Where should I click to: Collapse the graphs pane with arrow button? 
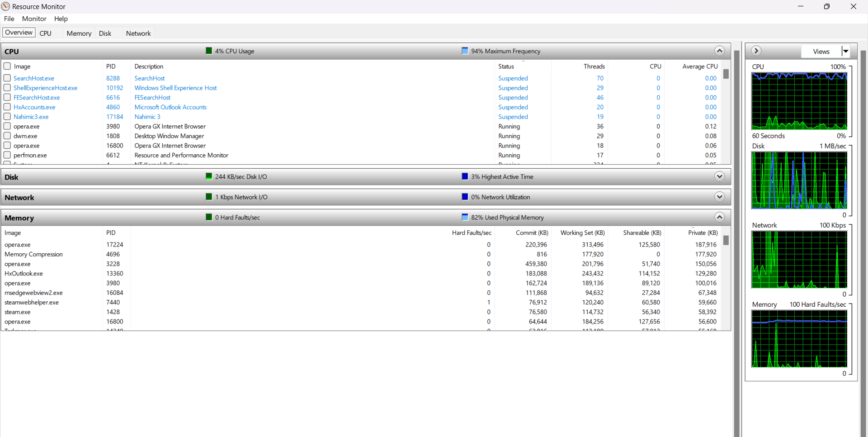756,51
